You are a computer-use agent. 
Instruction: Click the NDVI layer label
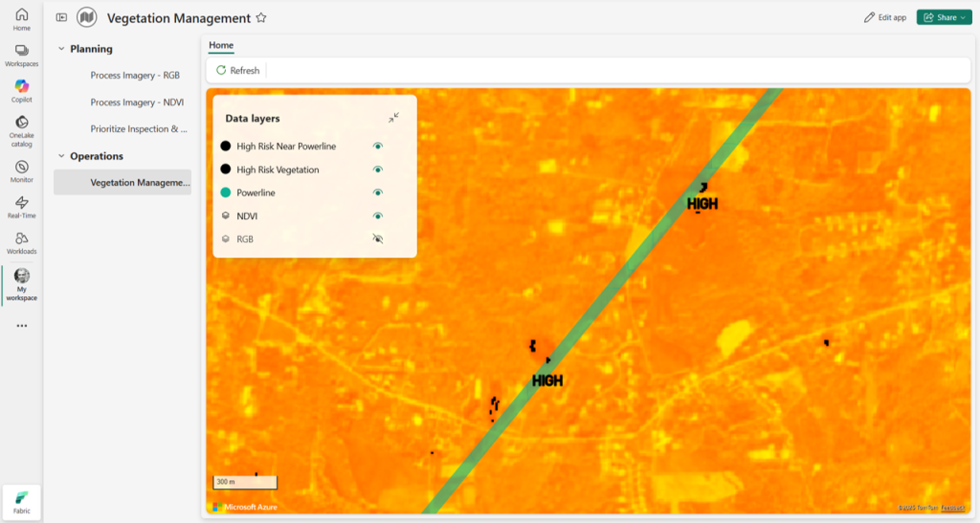247,216
